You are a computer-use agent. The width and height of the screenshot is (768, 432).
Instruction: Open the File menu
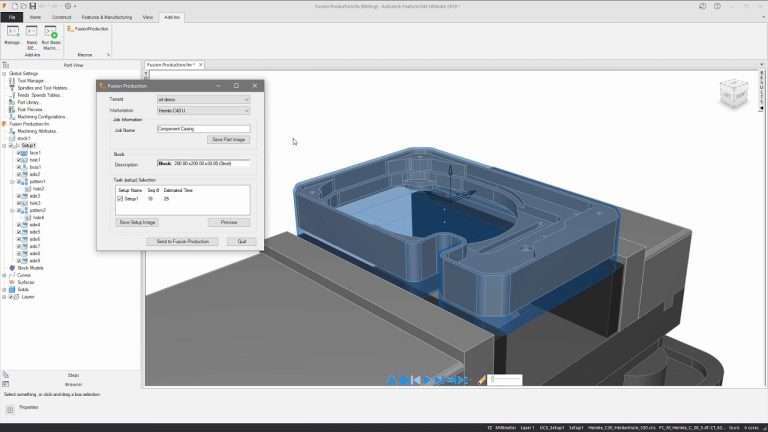pyautogui.click(x=12, y=17)
